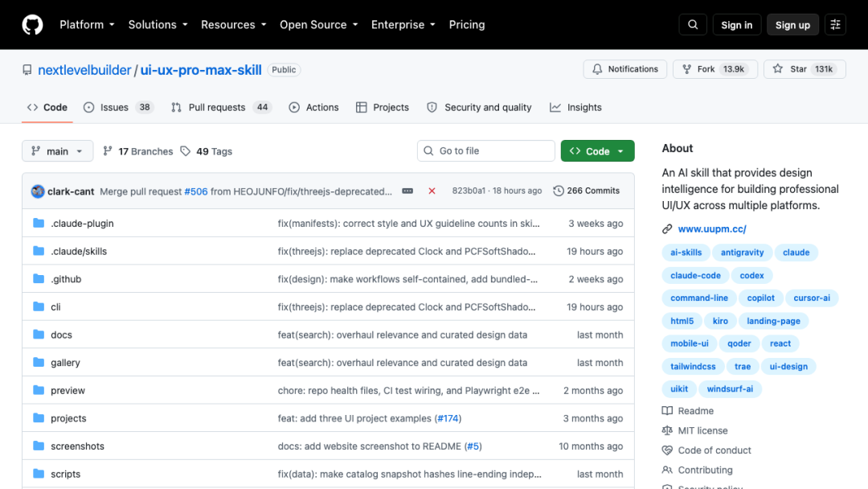Click the Readme book icon
The height and width of the screenshot is (489, 868).
[x=667, y=411]
